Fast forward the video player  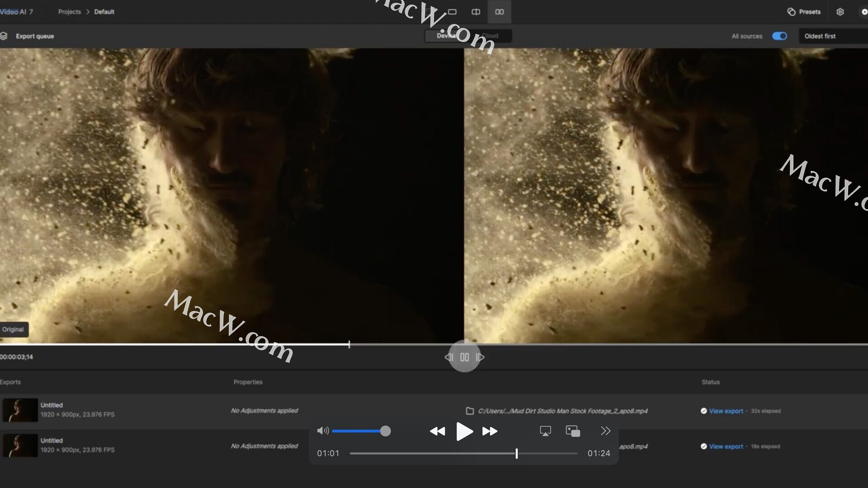(490, 432)
